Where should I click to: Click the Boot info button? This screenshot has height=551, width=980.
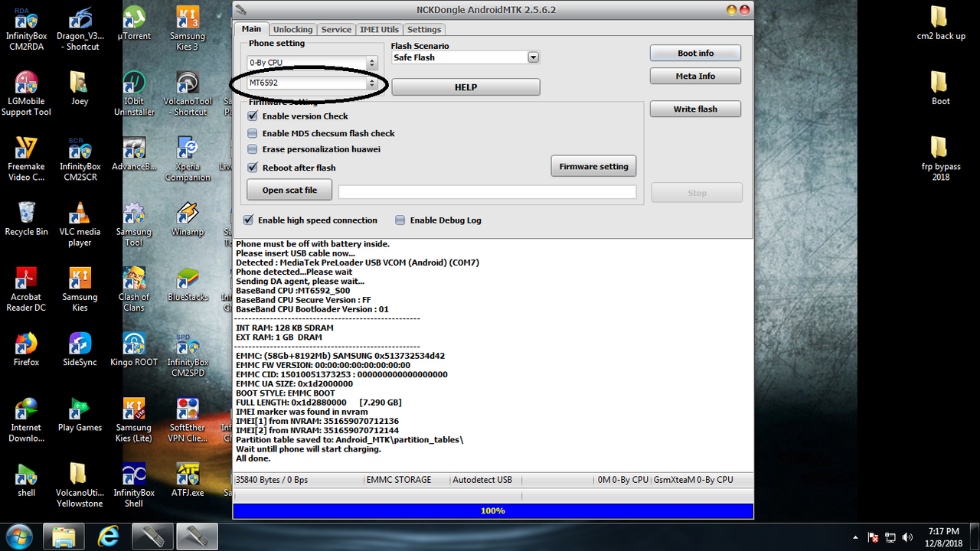pos(695,54)
